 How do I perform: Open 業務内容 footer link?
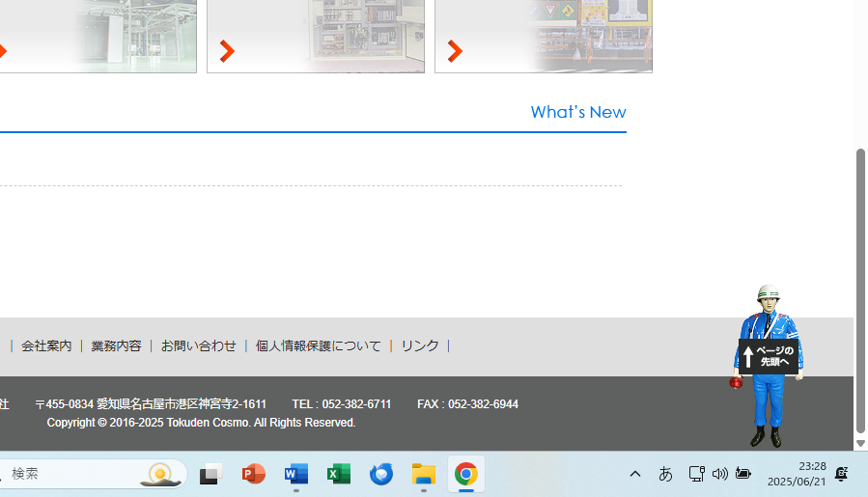pos(116,345)
